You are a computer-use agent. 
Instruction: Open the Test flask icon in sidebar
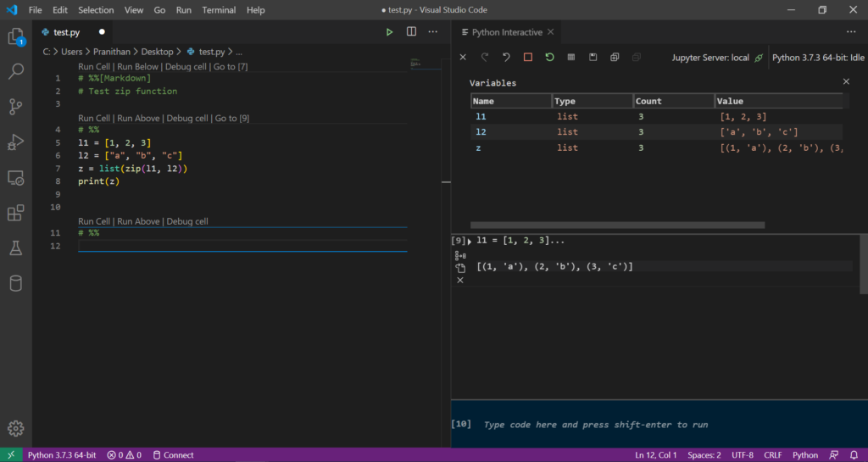15,248
